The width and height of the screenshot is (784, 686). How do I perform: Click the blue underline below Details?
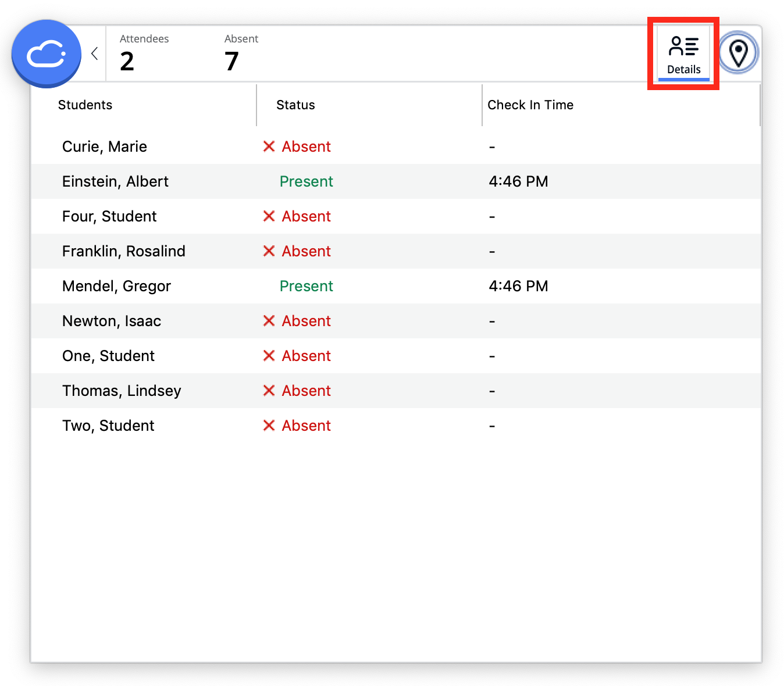683,79
